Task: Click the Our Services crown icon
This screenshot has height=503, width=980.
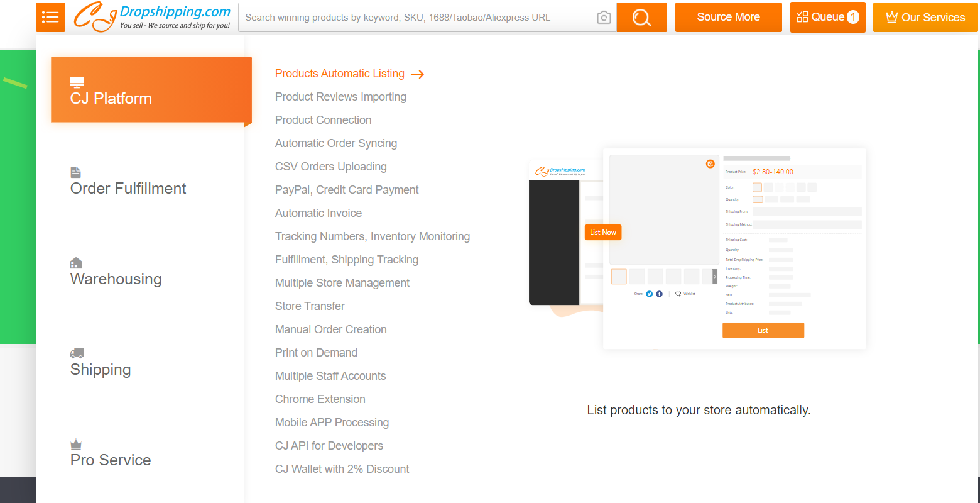Action: 892,17
